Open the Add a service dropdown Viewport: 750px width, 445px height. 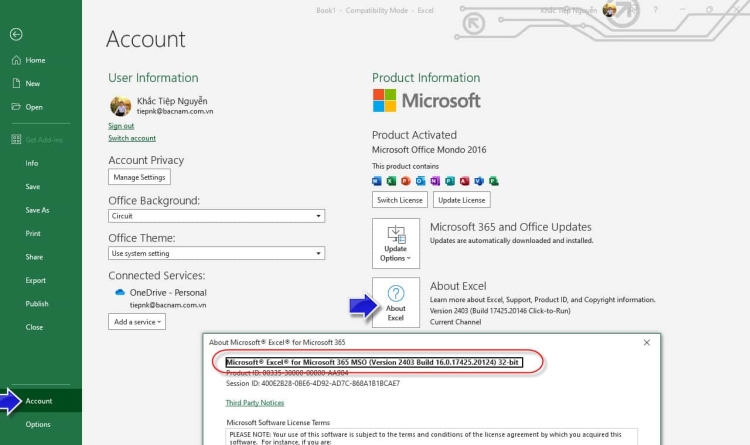pyautogui.click(x=137, y=322)
